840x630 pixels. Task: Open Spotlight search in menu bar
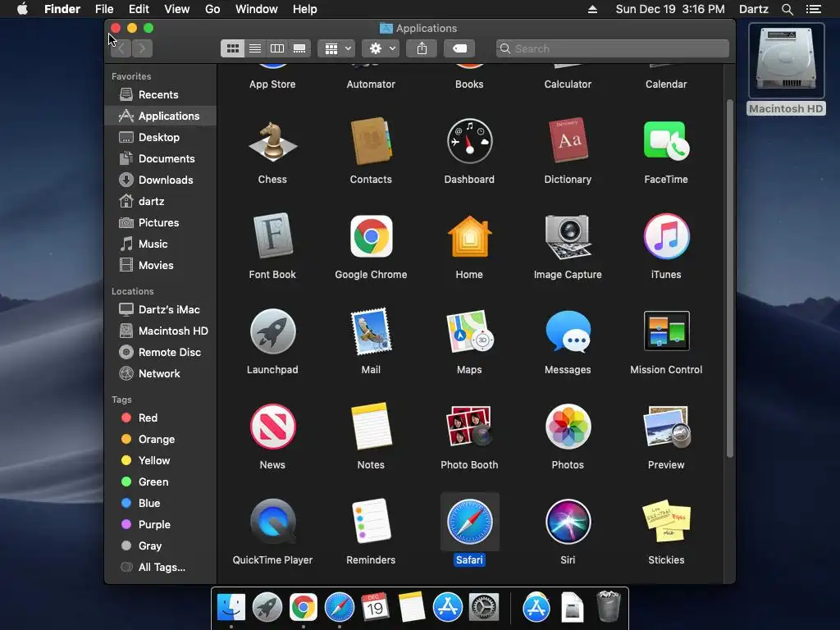tap(787, 9)
